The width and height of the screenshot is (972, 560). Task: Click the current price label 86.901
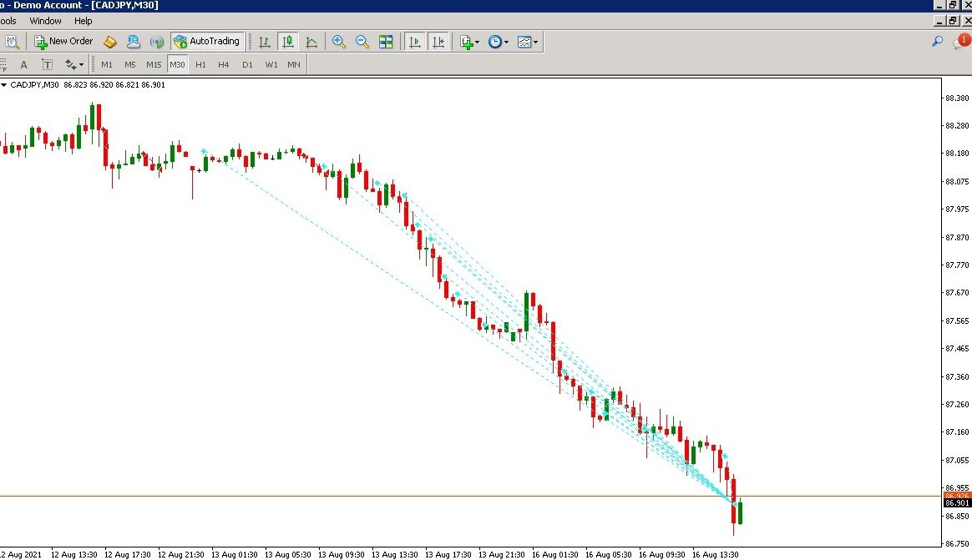pyautogui.click(x=956, y=503)
